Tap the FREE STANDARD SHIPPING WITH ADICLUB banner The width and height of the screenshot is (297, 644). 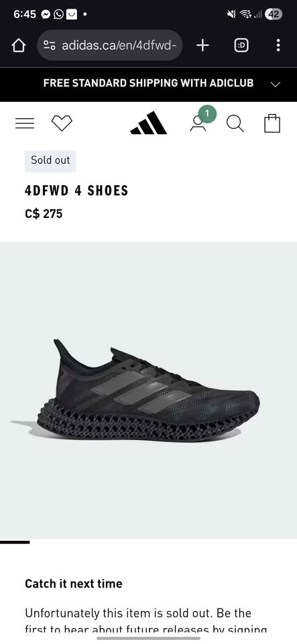(149, 83)
